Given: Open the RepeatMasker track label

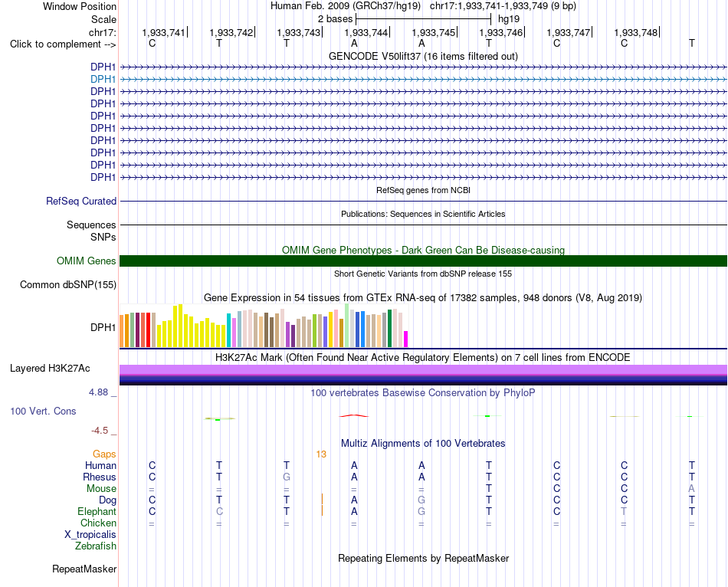Looking at the screenshot, I should point(84,569).
